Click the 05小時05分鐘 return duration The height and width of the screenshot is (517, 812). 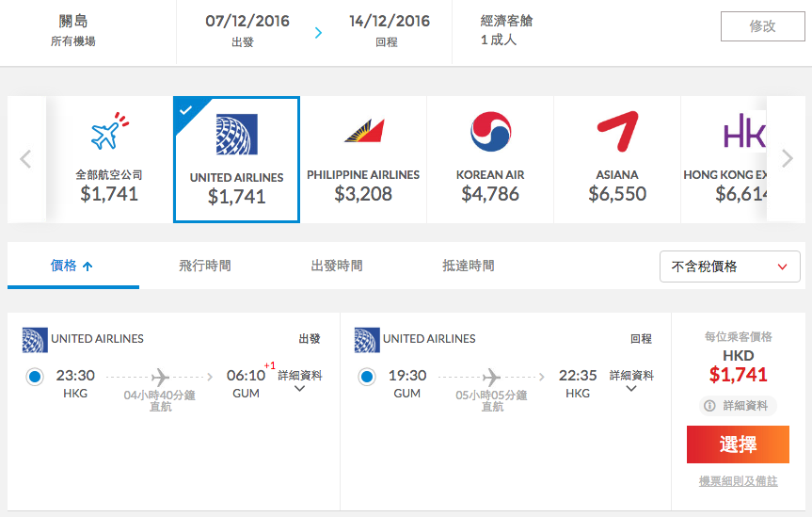pyautogui.click(x=491, y=396)
